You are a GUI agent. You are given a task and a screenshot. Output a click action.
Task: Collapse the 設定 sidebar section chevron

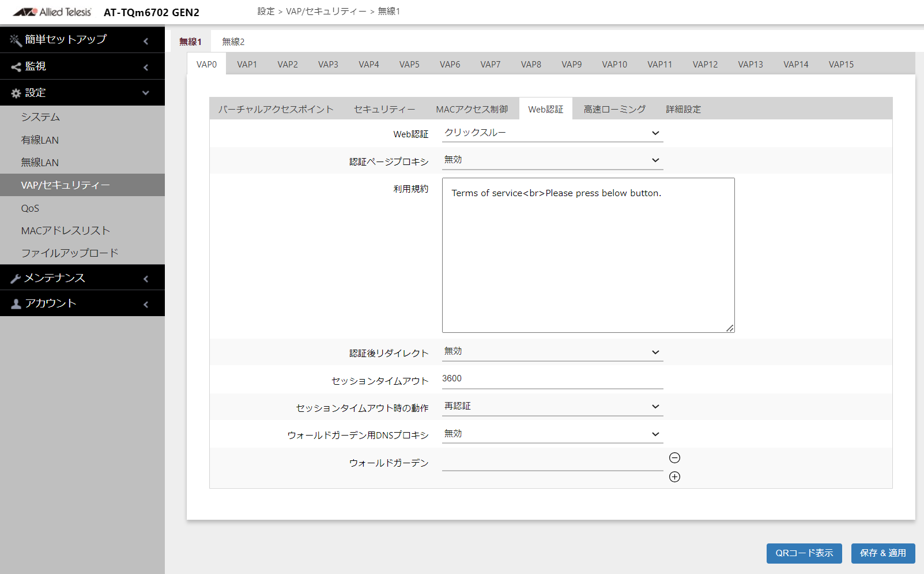click(x=146, y=92)
